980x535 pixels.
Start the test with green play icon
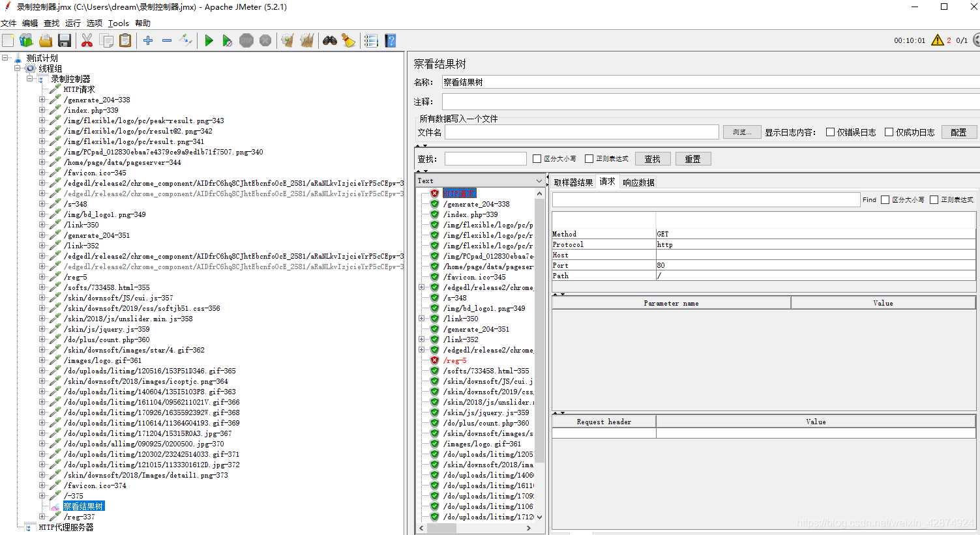click(x=209, y=40)
